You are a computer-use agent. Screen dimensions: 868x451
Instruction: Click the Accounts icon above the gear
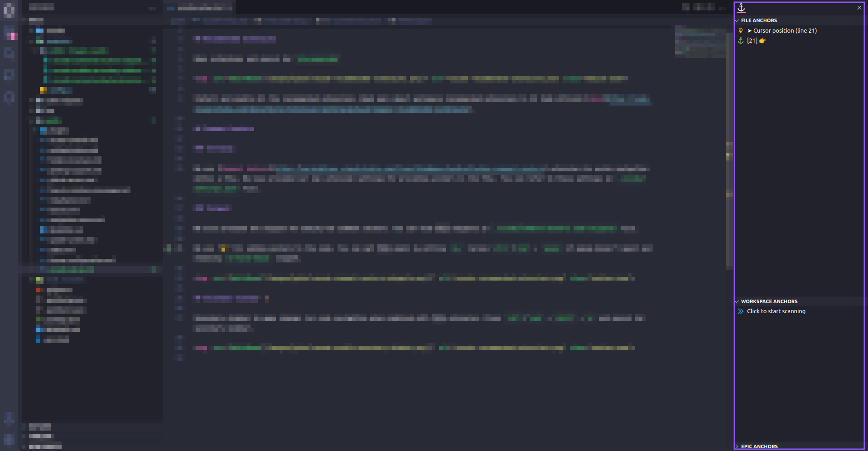click(x=9, y=418)
